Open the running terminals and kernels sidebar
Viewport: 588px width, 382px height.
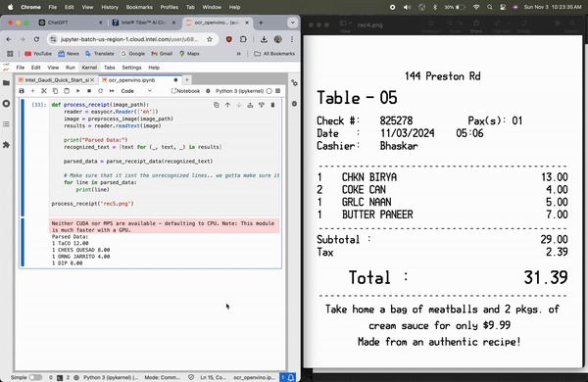[x=7, y=104]
